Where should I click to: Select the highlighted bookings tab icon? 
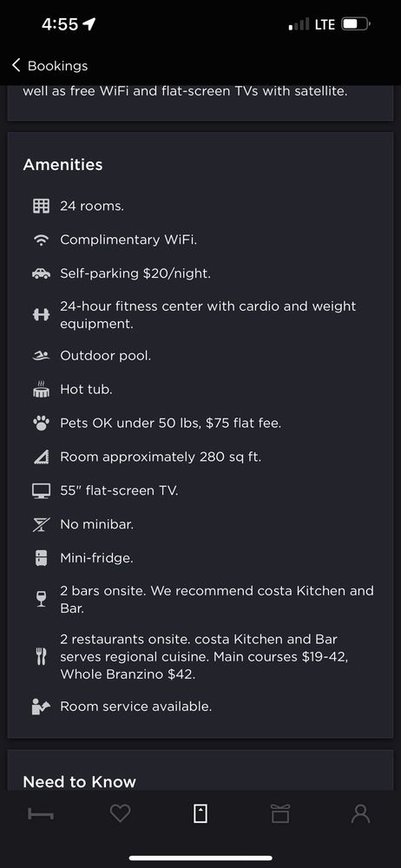(x=200, y=813)
